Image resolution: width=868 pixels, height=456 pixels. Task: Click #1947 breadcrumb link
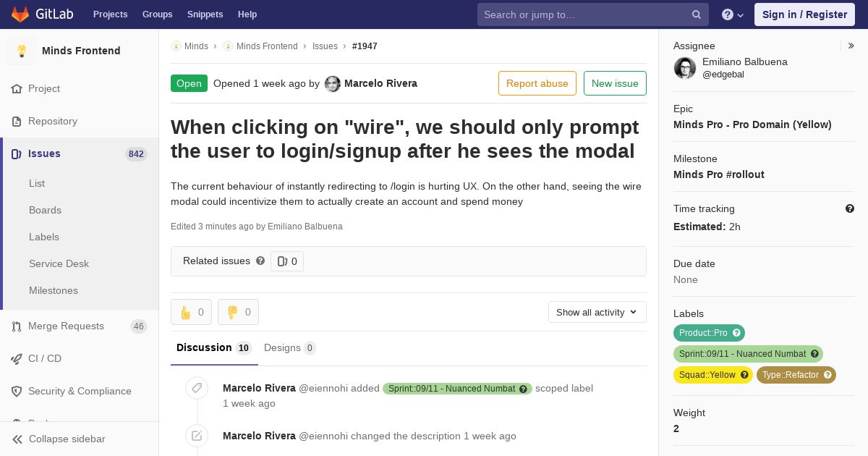tap(365, 46)
